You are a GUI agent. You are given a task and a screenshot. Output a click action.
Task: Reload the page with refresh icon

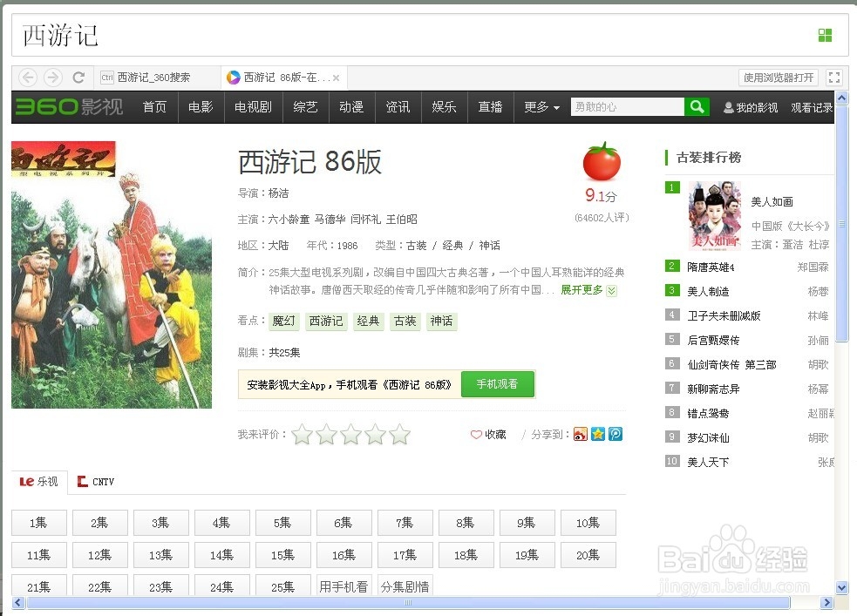(x=78, y=78)
